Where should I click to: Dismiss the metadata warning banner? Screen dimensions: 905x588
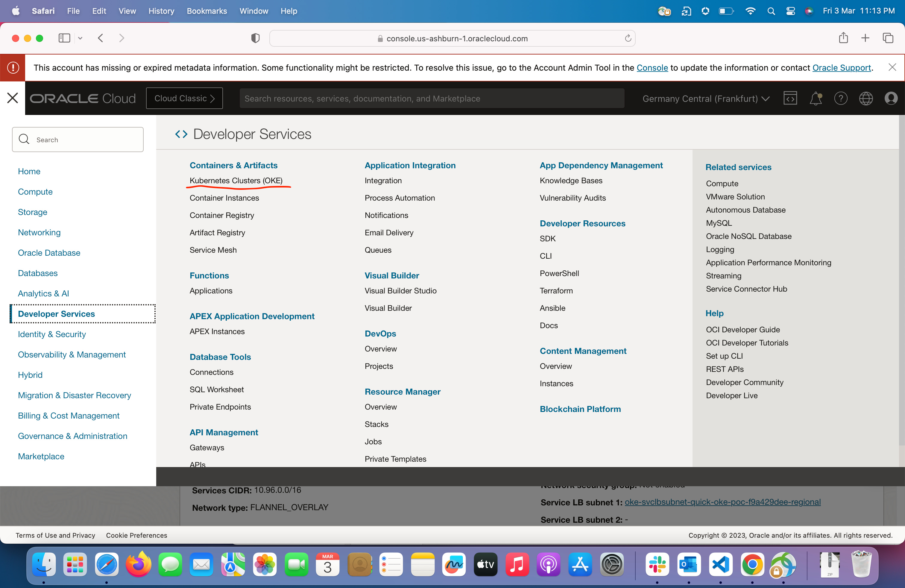point(892,67)
